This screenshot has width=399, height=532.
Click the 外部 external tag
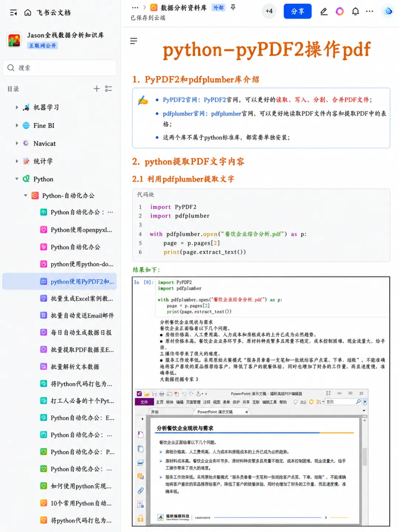point(218,8)
